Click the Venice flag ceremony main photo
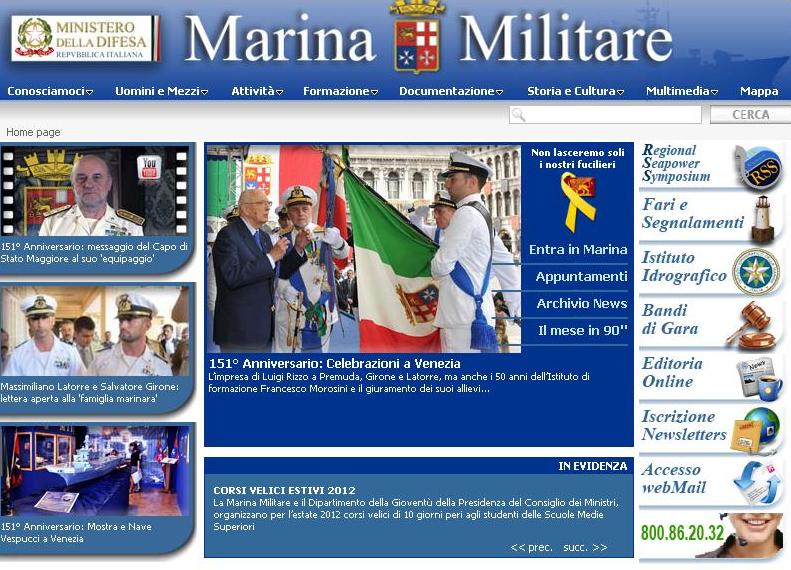Viewport: 791px width, 570px height. (364, 249)
